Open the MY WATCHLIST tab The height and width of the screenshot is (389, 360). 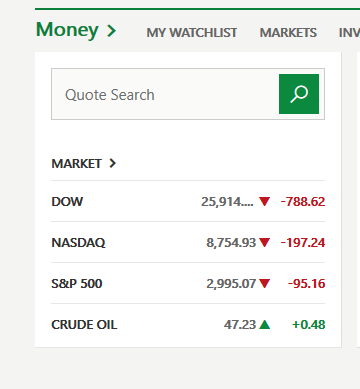192,33
